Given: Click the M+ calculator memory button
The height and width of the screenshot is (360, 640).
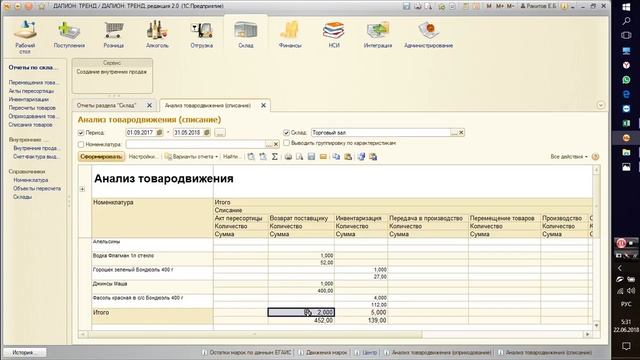Looking at the screenshot, I should pyautogui.click(x=500, y=6).
